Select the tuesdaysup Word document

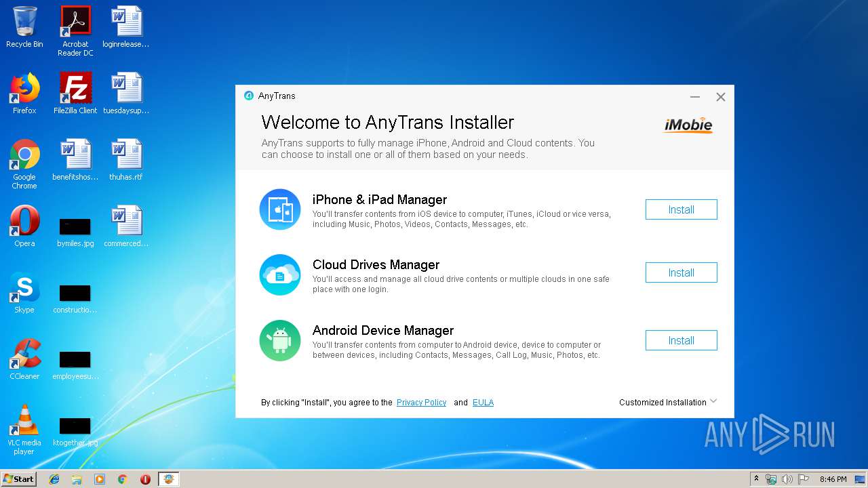click(126, 94)
